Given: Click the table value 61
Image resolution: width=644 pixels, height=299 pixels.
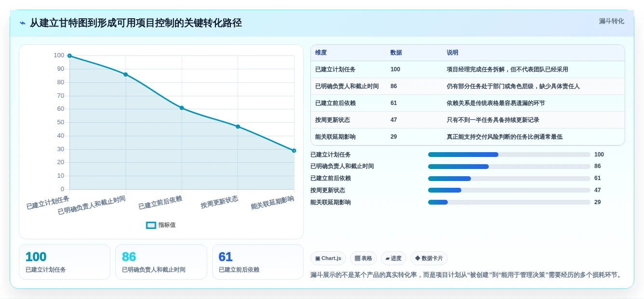Looking at the screenshot, I should click(394, 103).
